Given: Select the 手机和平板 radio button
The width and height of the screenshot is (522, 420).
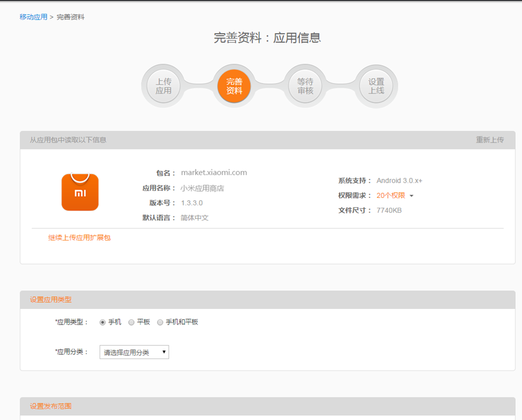Looking at the screenshot, I should click(x=161, y=323).
